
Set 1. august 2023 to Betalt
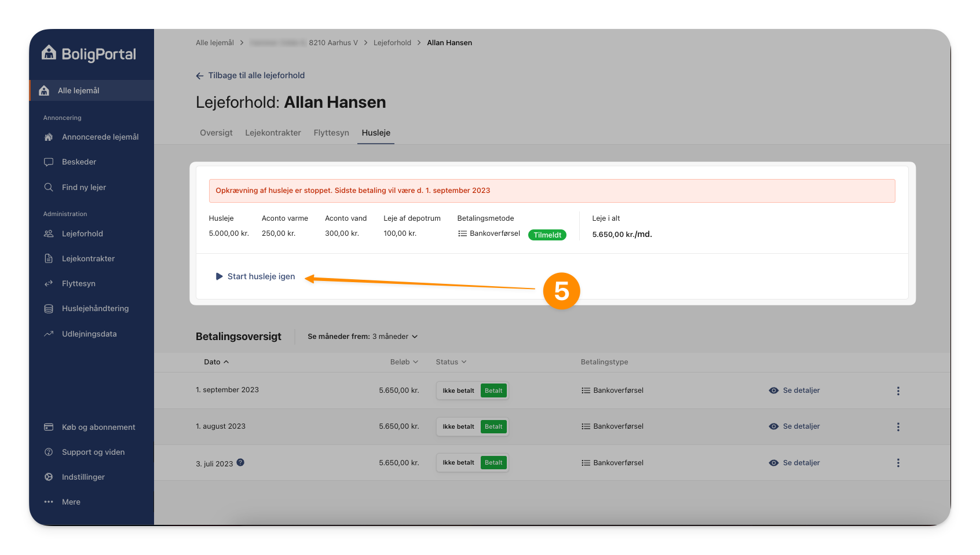(x=493, y=427)
